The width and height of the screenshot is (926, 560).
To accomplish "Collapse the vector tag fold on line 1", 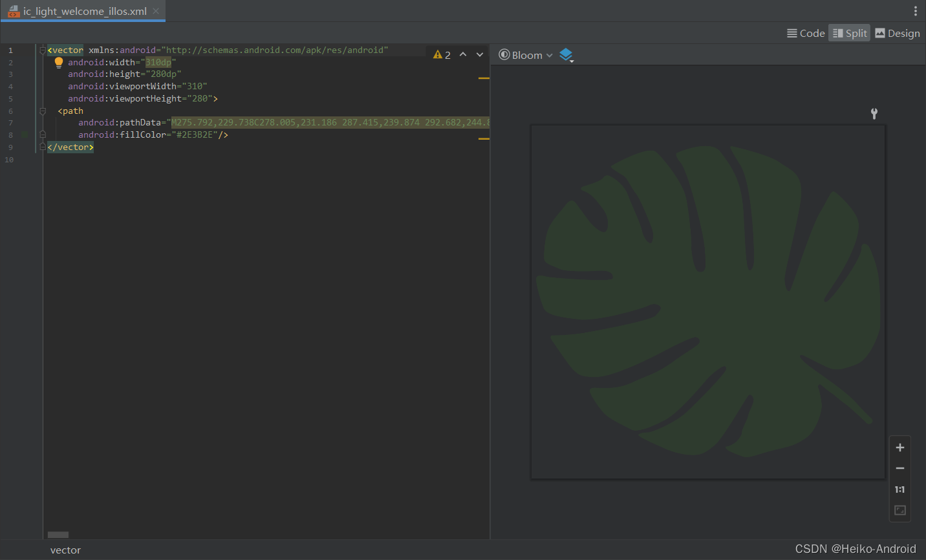I will [x=43, y=50].
